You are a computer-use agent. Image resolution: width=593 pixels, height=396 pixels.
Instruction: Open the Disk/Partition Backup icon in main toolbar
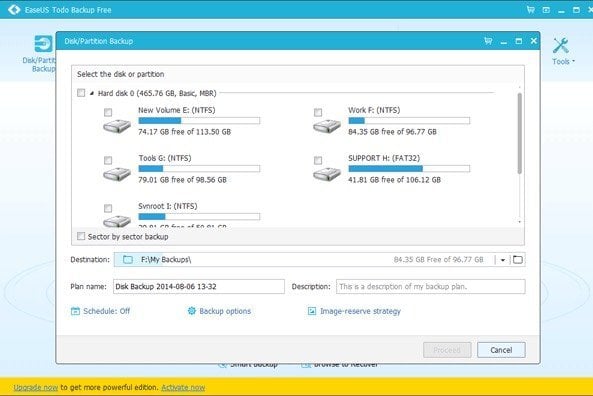(x=43, y=44)
